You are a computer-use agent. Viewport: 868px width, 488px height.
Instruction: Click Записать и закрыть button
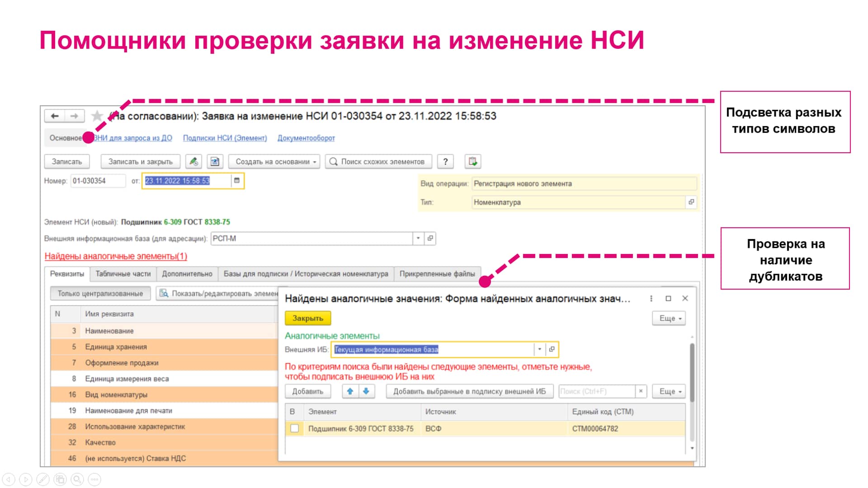pyautogui.click(x=141, y=162)
